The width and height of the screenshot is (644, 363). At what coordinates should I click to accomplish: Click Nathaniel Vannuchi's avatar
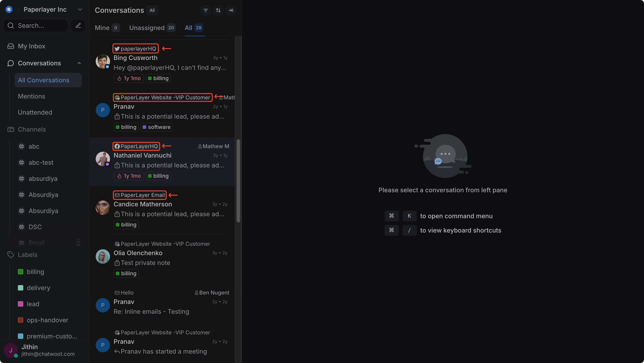[x=103, y=159]
